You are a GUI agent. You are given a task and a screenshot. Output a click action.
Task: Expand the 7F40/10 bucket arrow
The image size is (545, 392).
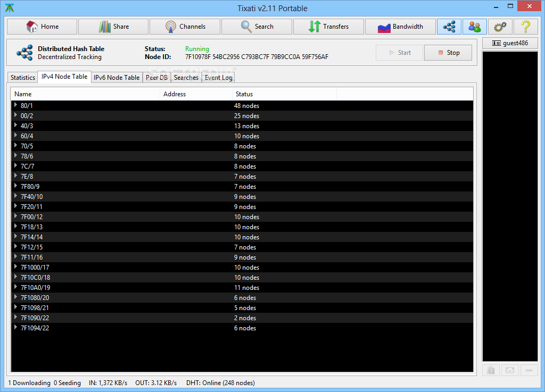point(15,196)
